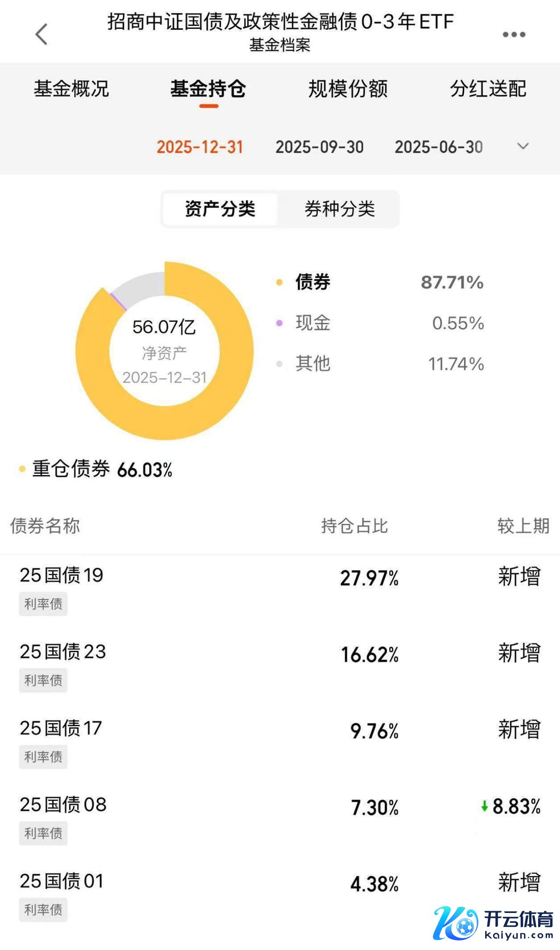The image size is (560, 950).
Task: Open the 基金概况 tab
Action: [71, 89]
